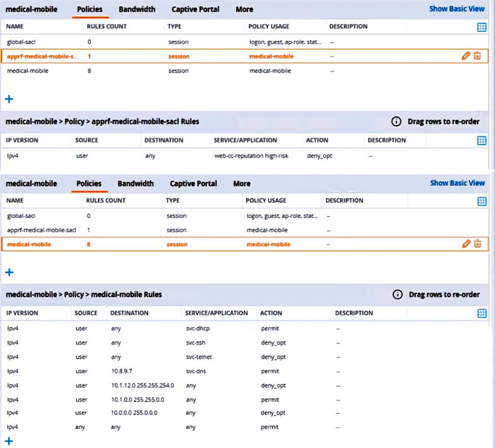Click Show Basic View link in upper panel
The width and height of the screenshot is (495, 448).
[x=457, y=9]
